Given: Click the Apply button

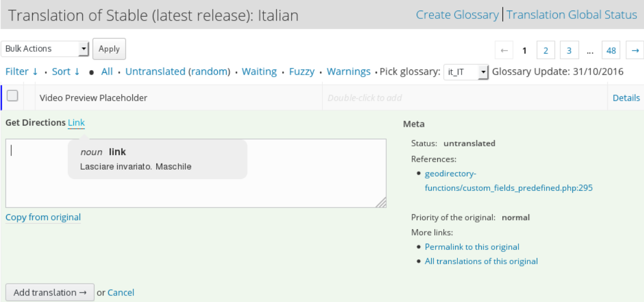Looking at the screenshot, I should [109, 49].
